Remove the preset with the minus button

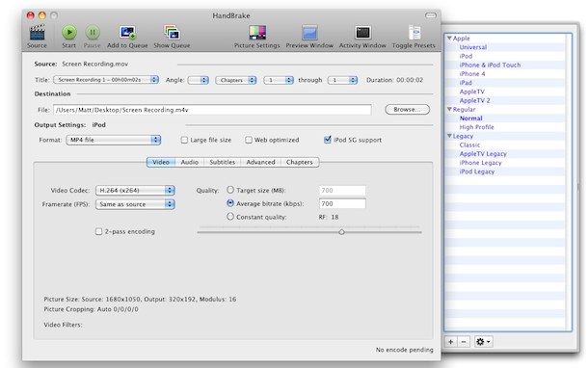(464, 342)
